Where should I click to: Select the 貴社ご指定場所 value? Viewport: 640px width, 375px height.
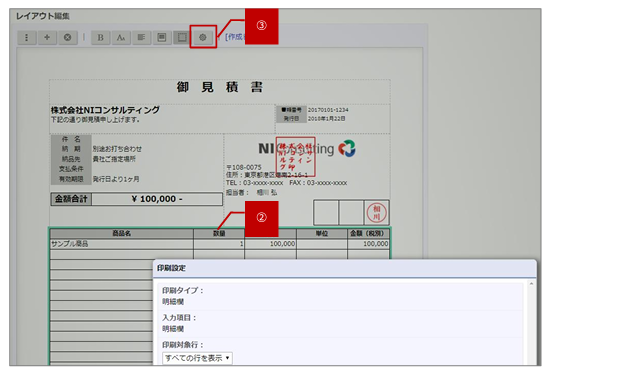[114, 159]
